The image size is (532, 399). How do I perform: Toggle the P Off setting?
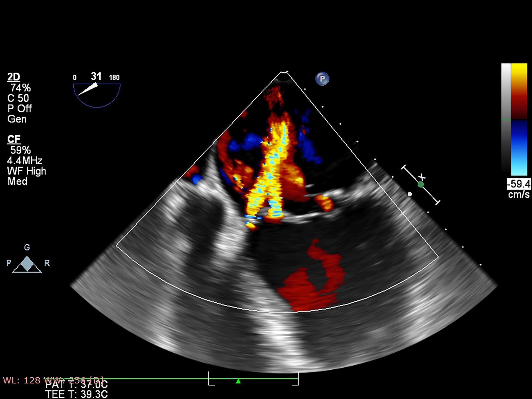click(19, 108)
